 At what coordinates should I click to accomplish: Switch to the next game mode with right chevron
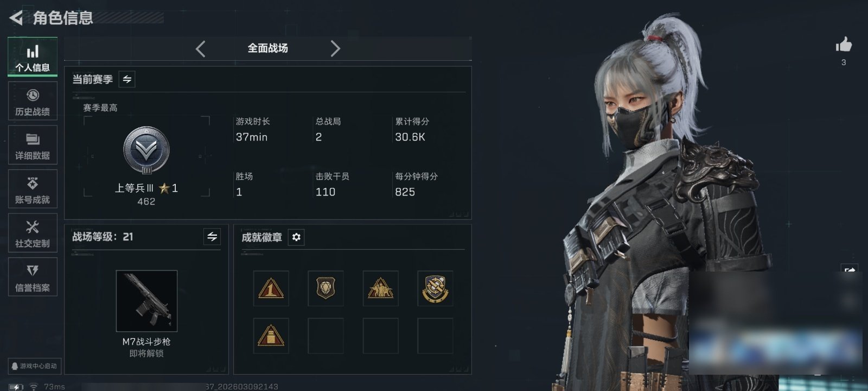point(335,49)
